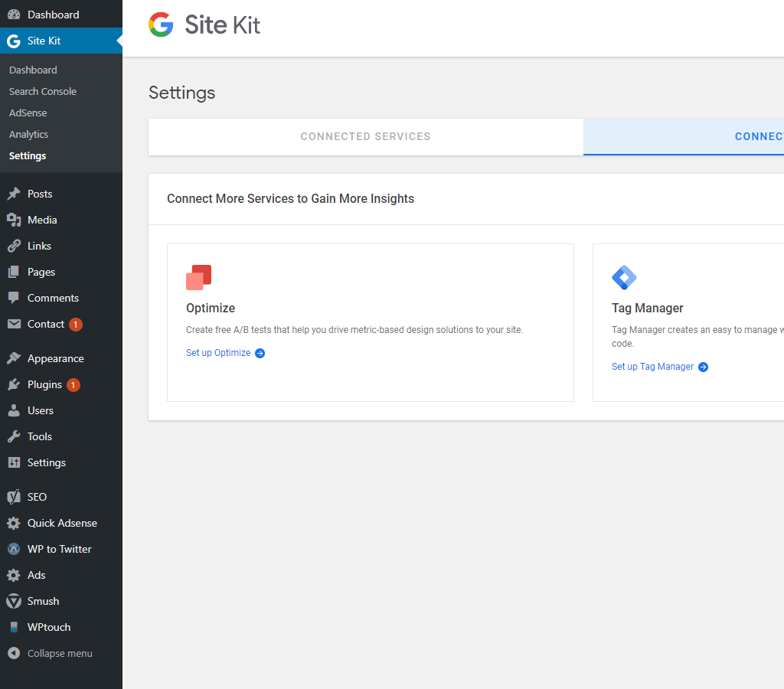The width and height of the screenshot is (784, 689).
Task: Click the WordPress Dashboard gauge icon
Action: pos(14,15)
